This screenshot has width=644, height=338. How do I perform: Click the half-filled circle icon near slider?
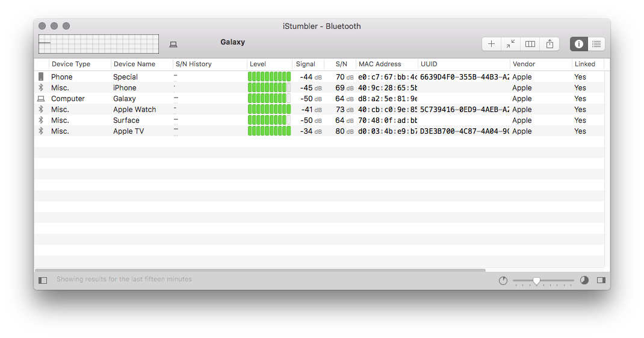(x=584, y=280)
